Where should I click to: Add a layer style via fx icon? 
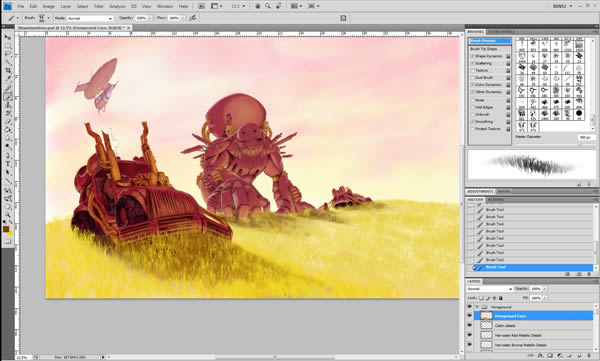click(x=540, y=356)
